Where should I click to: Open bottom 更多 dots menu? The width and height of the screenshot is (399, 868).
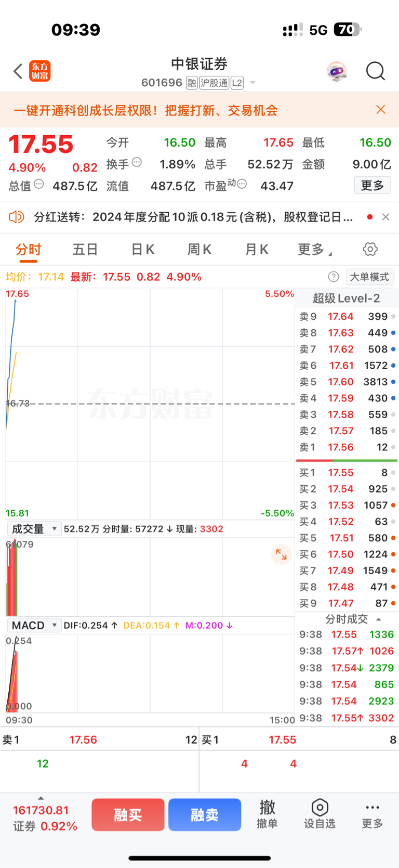click(373, 814)
